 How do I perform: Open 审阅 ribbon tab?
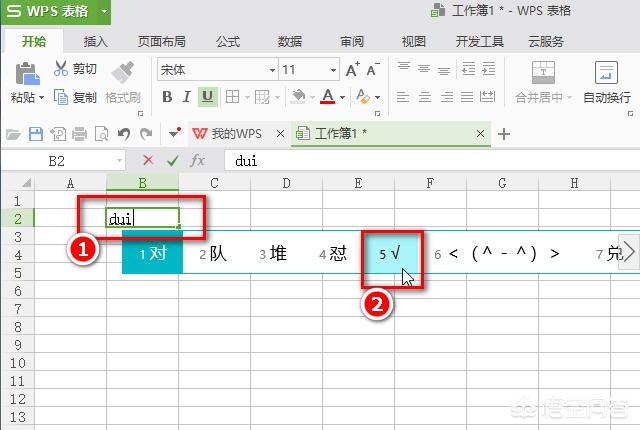pos(352,41)
